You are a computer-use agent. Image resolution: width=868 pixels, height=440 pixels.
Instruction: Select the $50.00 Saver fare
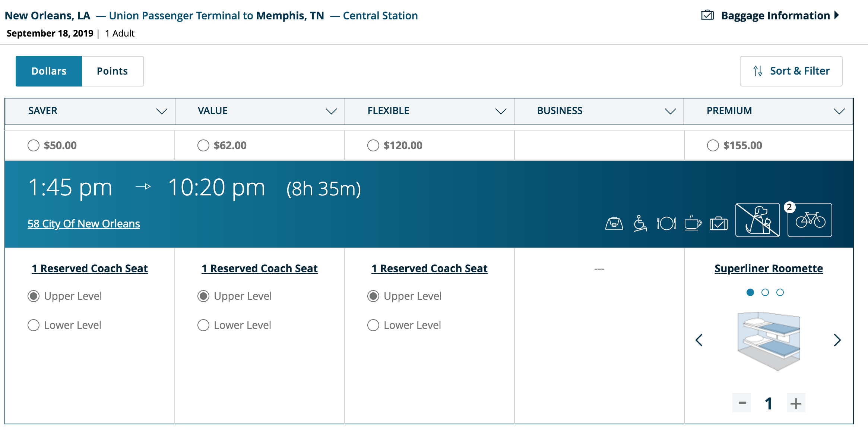click(x=34, y=145)
